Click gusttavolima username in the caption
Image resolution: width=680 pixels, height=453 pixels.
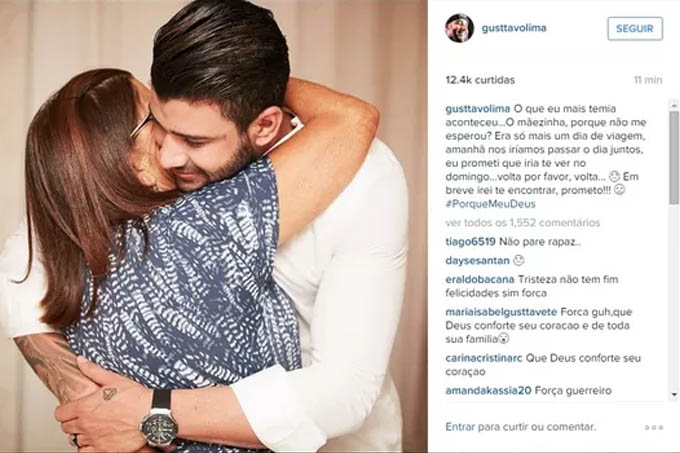pyautogui.click(x=478, y=109)
